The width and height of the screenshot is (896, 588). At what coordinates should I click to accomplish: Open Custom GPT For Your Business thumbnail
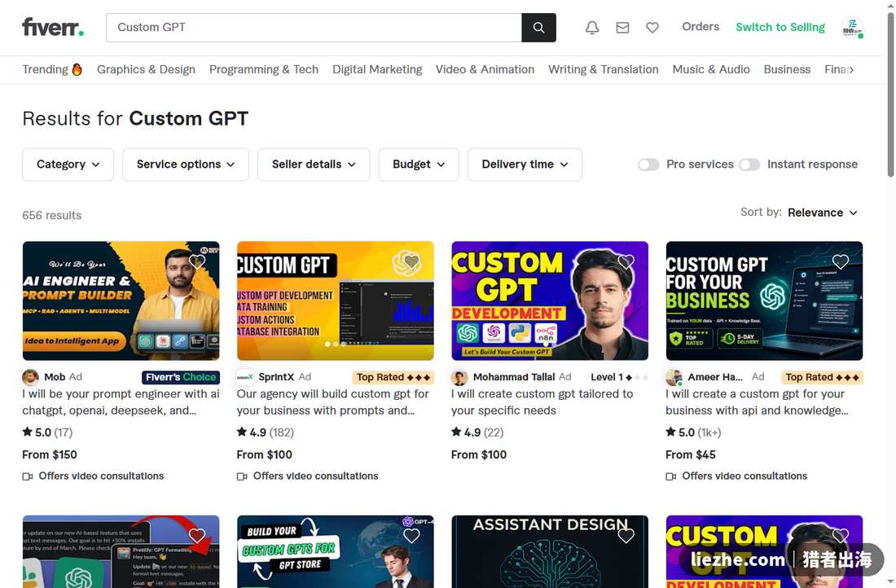764,301
